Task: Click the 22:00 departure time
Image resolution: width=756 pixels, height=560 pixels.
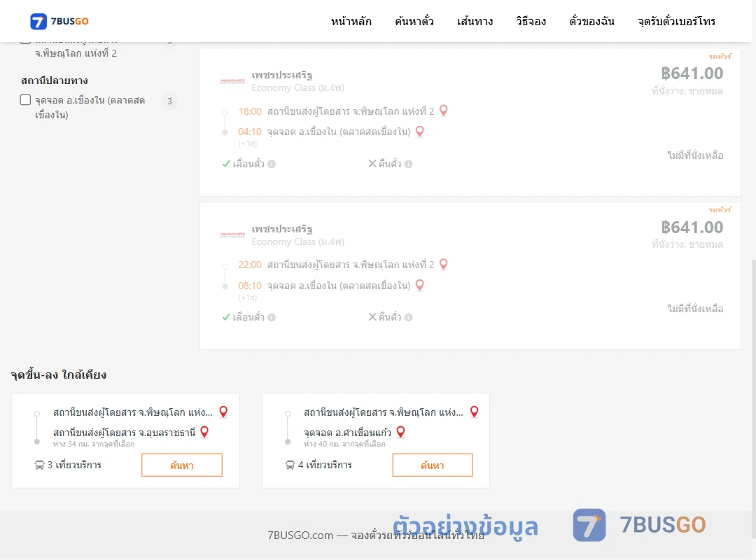Action: pos(250,265)
